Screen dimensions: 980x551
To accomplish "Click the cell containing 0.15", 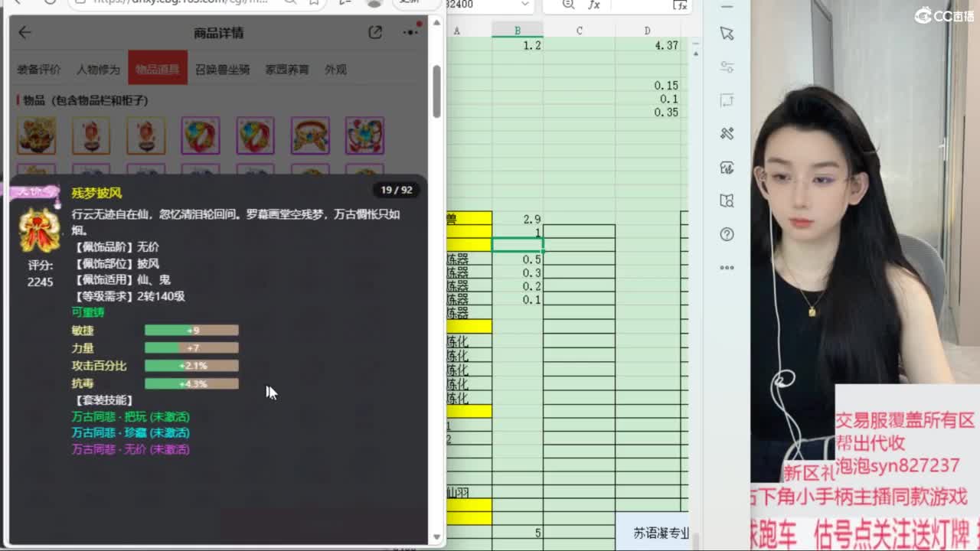I will click(647, 86).
